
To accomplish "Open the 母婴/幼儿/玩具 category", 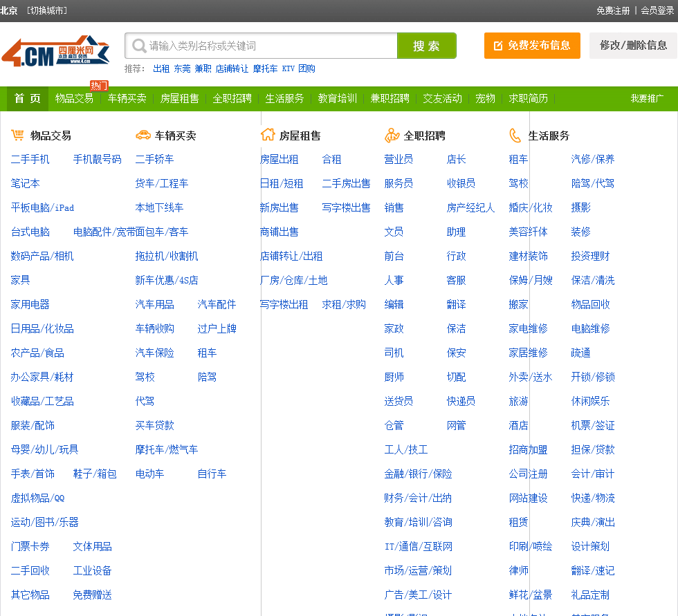I will (x=44, y=449).
